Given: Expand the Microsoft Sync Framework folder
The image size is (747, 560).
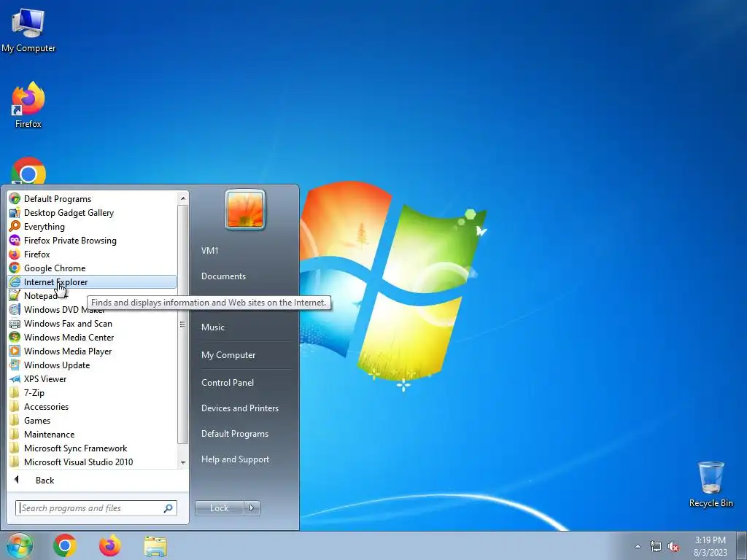Looking at the screenshot, I should [x=92, y=448].
